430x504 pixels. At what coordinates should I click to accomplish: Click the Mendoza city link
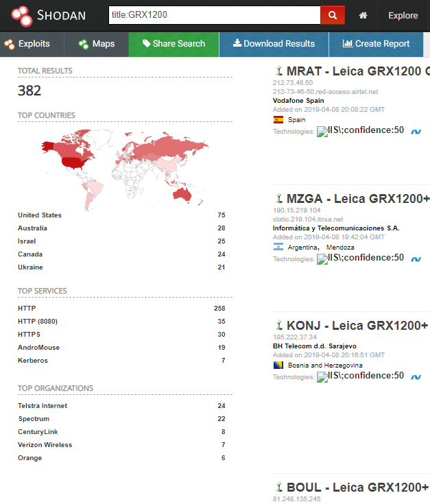click(340, 247)
